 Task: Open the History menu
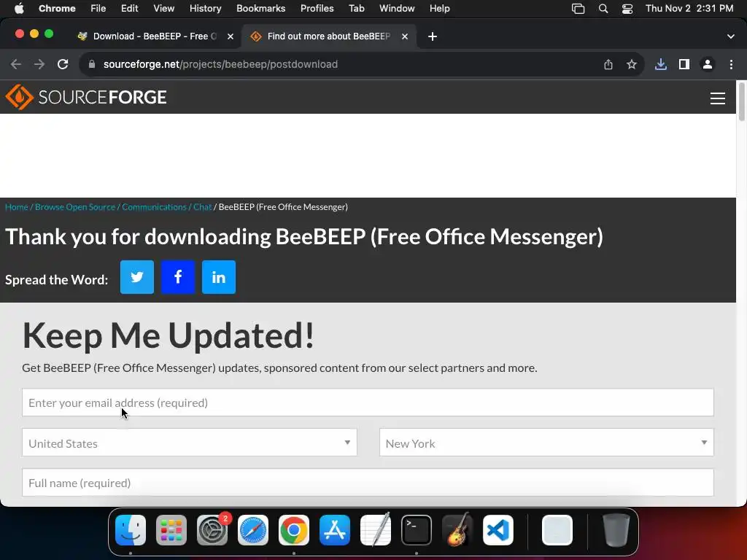click(205, 9)
